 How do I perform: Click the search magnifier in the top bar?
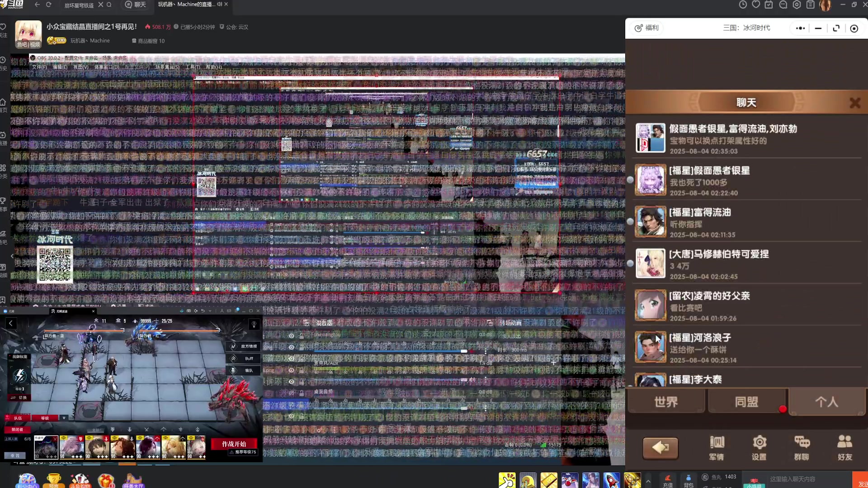[x=109, y=5]
